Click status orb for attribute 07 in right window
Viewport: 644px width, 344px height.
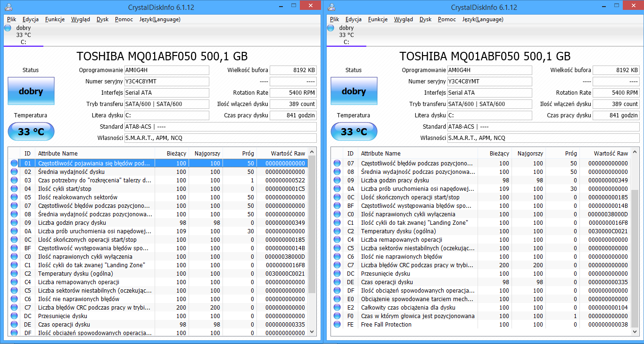point(337,164)
